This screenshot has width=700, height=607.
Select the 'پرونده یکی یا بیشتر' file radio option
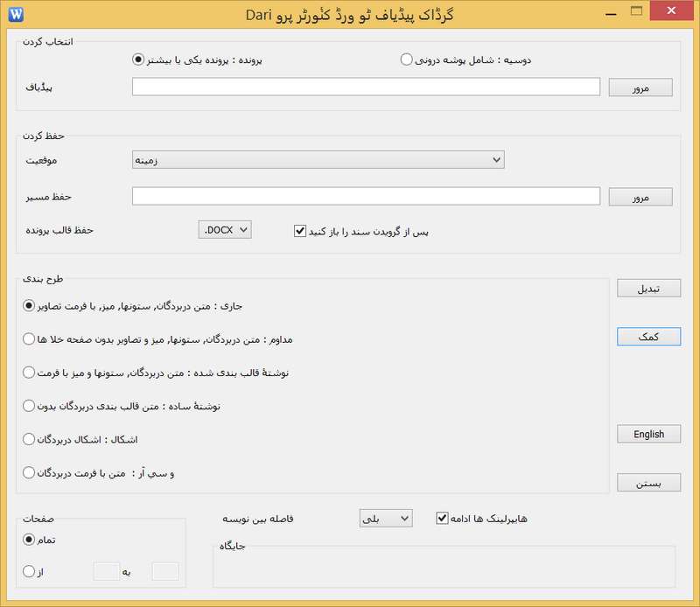[x=137, y=59]
